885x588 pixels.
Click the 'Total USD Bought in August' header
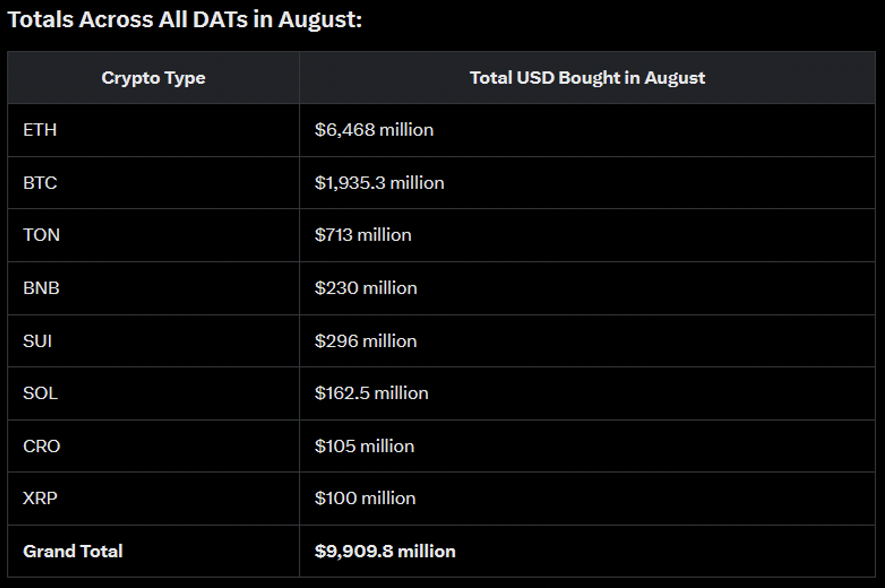tap(587, 78)
